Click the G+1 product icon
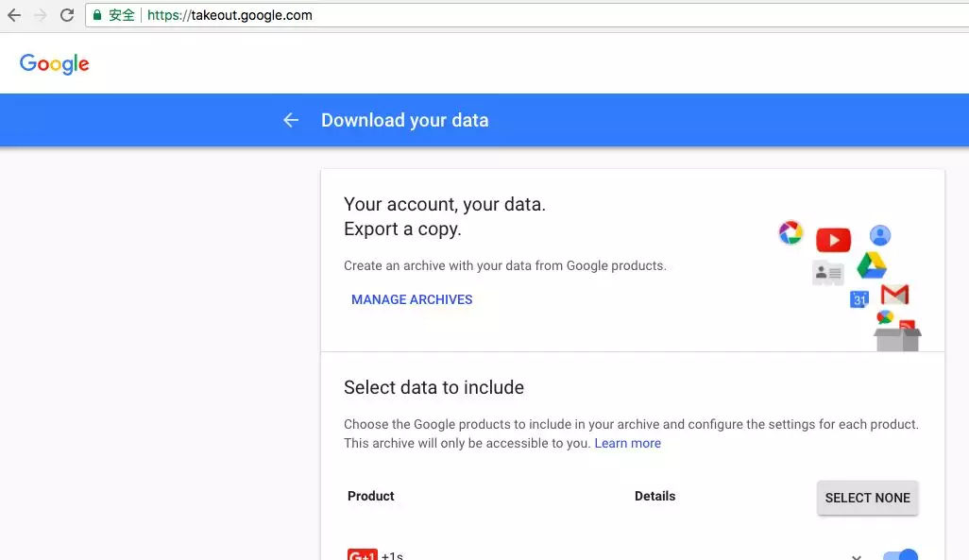This screenshot has height=560, width=969. pyautogui.click(x=362, y=555)
